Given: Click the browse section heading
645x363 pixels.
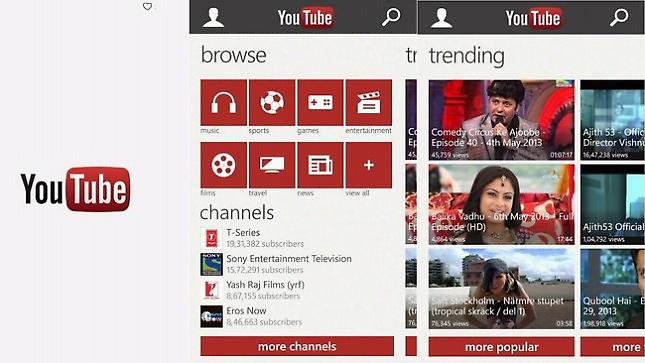Looking at the screenshot, I should click(234, 55).
